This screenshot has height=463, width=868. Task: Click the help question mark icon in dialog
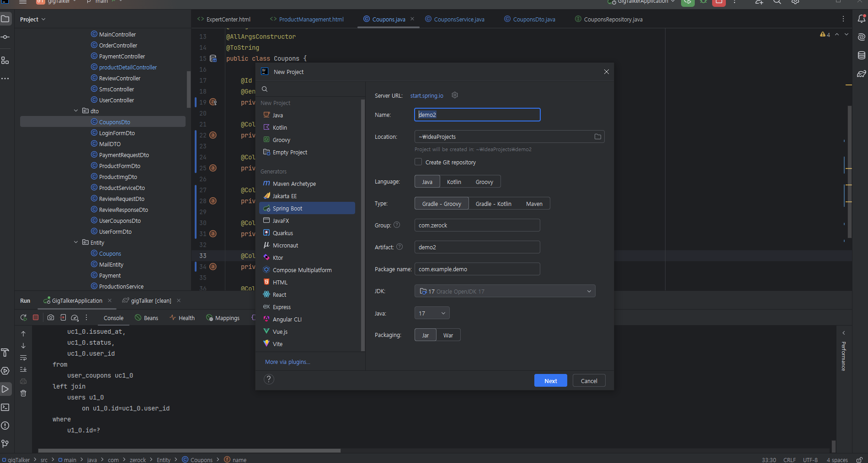pyautogui.click(x=269, y=379)
